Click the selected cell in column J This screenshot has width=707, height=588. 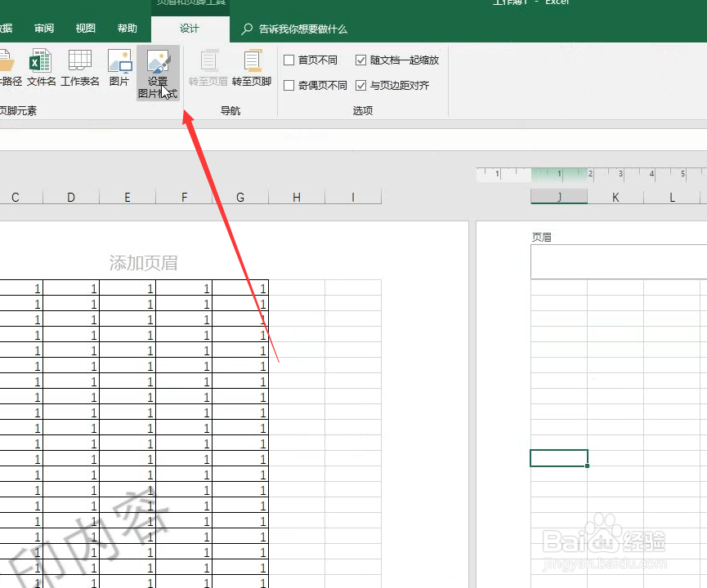pyautogui.click(x=559, y=458)
